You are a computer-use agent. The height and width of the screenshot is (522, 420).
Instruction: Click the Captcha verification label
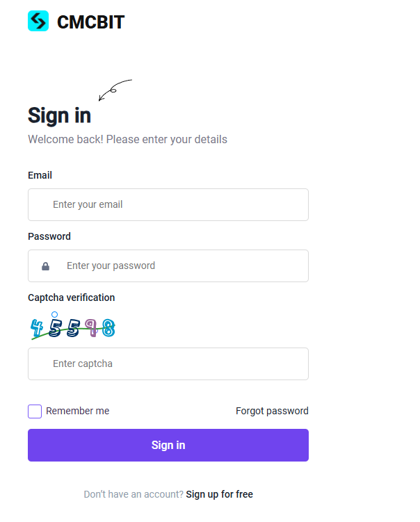click(71, 297)
